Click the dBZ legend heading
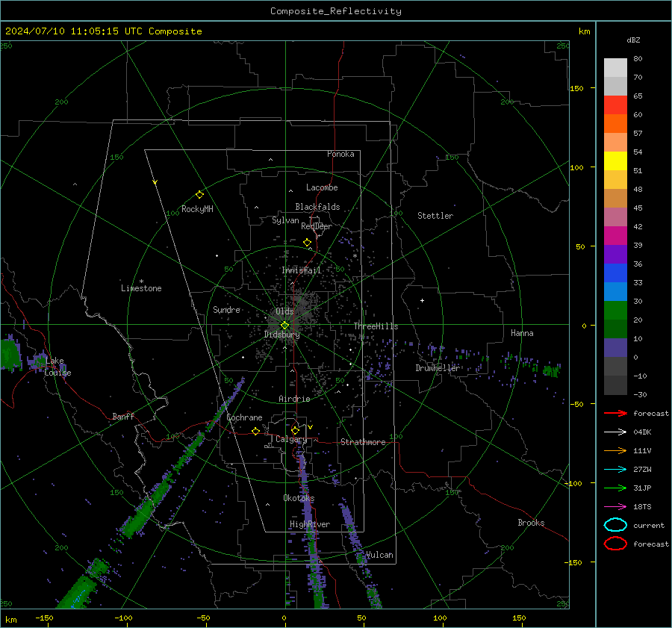The image size is (672, 628). (633, 40)
